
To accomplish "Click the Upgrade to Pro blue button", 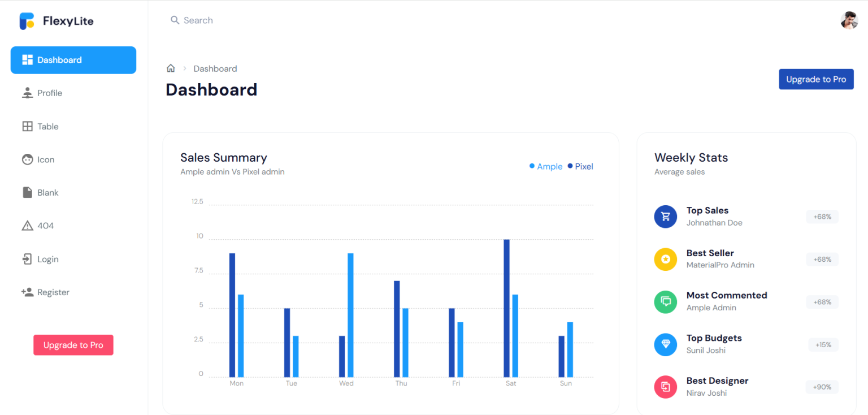I will point(816,79).
